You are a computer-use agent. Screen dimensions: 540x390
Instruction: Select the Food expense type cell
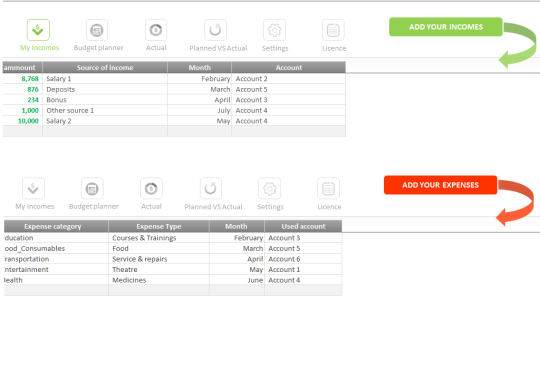point(159,248)
